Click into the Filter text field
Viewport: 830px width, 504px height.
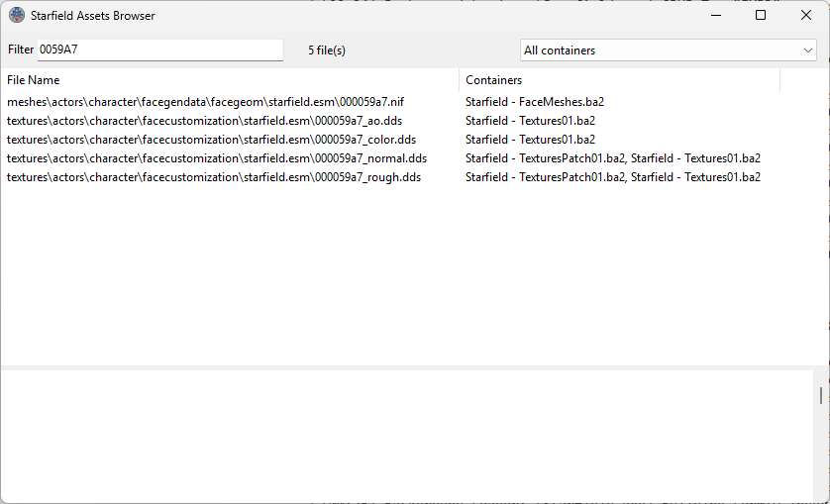pos(159,50)
